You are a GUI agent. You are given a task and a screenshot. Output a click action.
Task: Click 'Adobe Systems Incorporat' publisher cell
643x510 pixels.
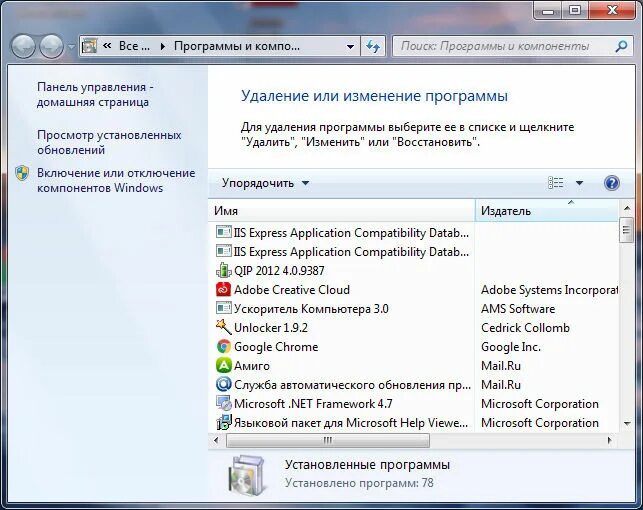pos(550,290)
